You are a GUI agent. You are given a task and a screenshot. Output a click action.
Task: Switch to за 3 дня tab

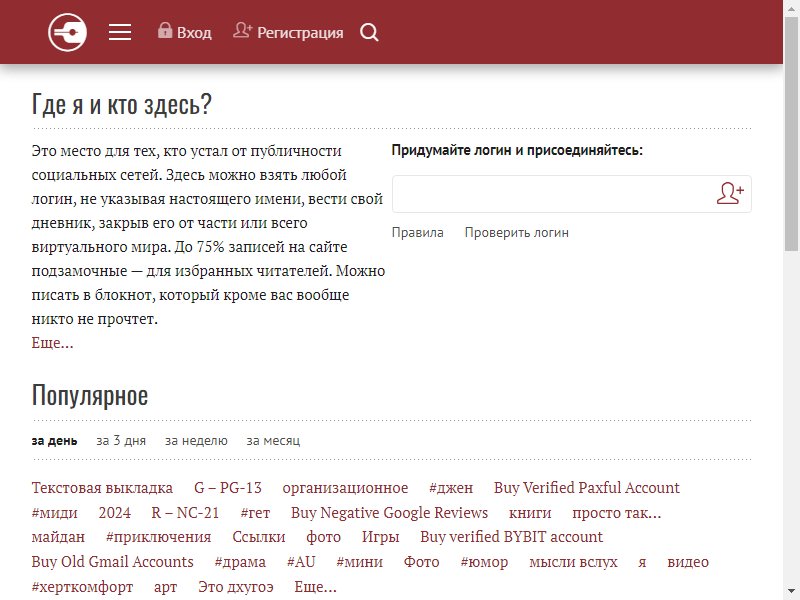tap(121, 441)
